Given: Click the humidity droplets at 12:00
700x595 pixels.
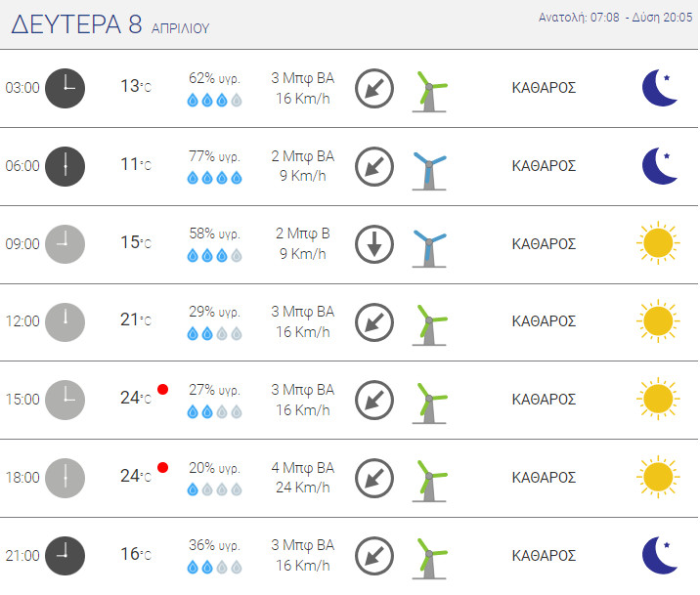Looking at the screenshot, I should [213, 333].
